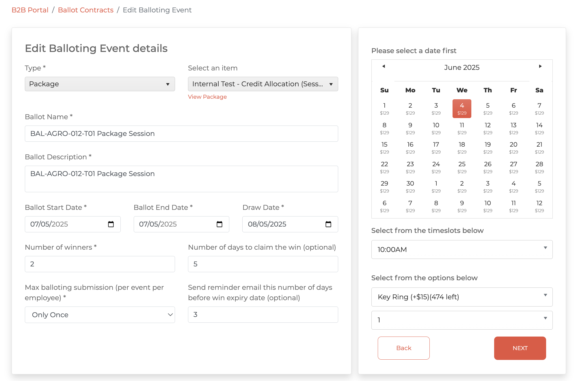Expand the Type Package dropdown
588x381 pixels.
(100, 84)
